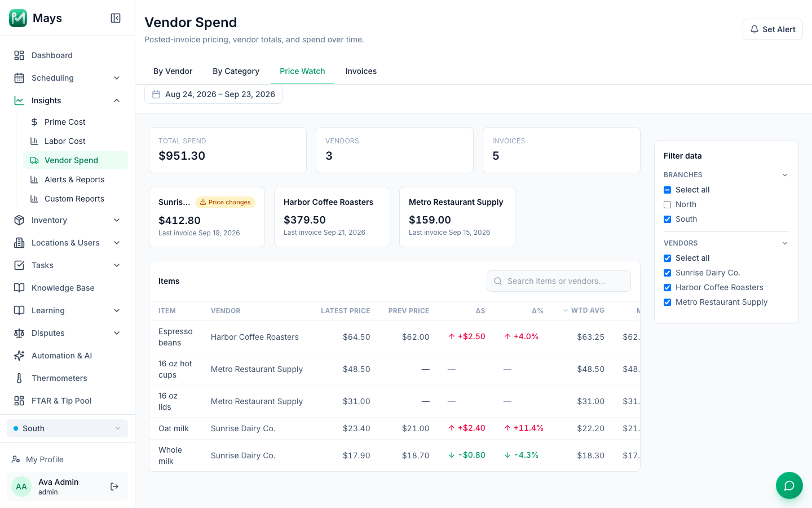Uncheck the South branch checkbox

668,219
